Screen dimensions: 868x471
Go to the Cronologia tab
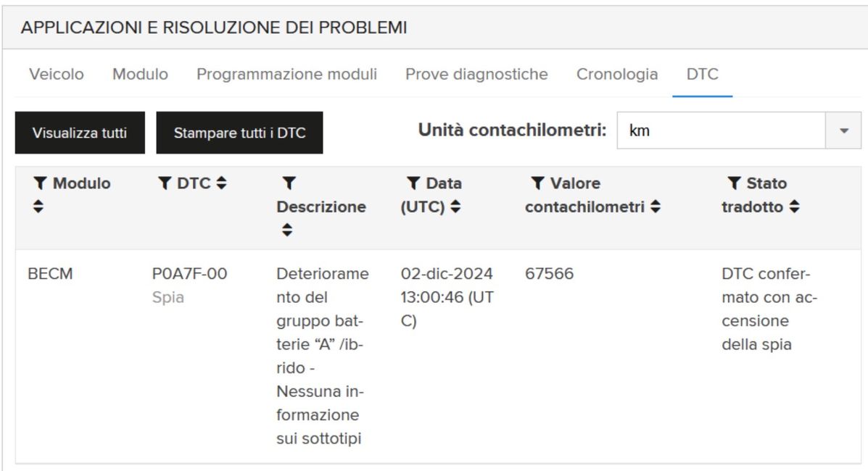617,74
